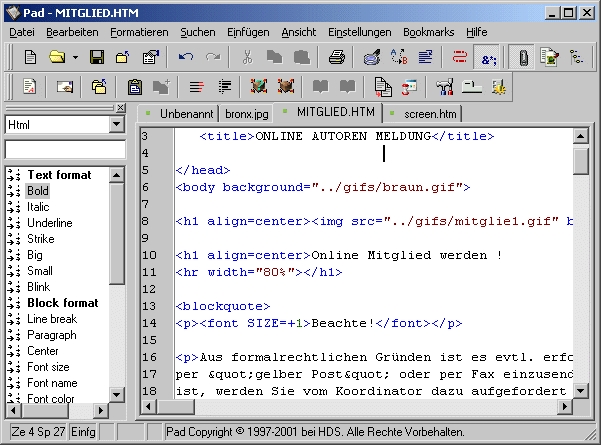Click the Save floppy disk icon
Viewport: 601px width, 445px height.
(x=97, y=58)
